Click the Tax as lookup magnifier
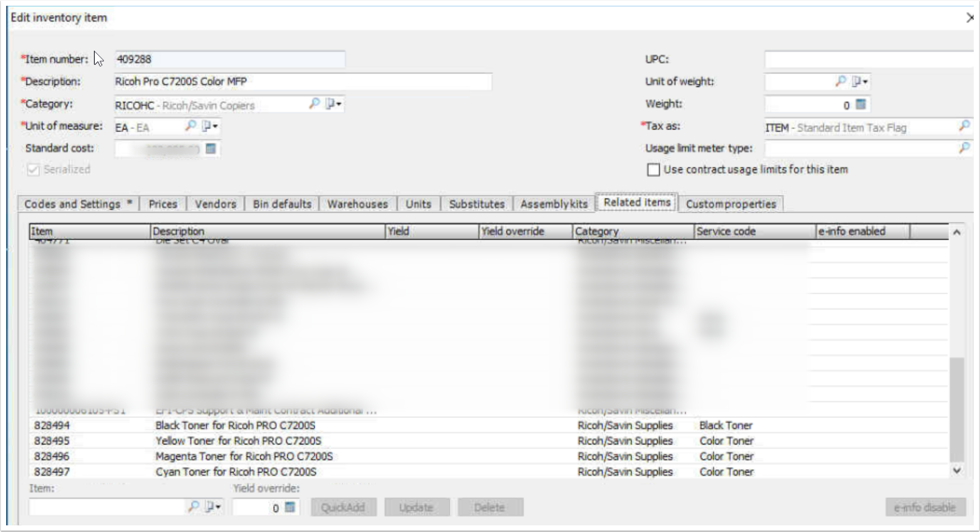The height and width of the screenshot is (532, 980). pos(964,126)
